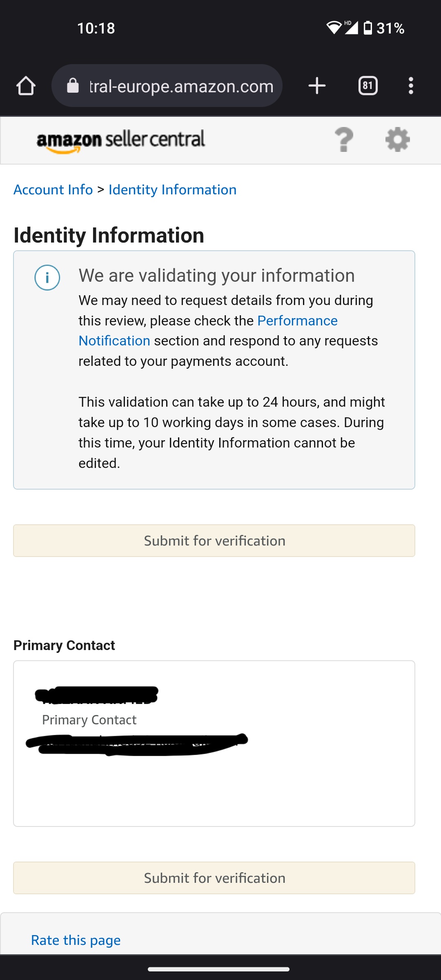
Task: Tap the Android navigation gesture bar
Action: (x=219, y=969)
